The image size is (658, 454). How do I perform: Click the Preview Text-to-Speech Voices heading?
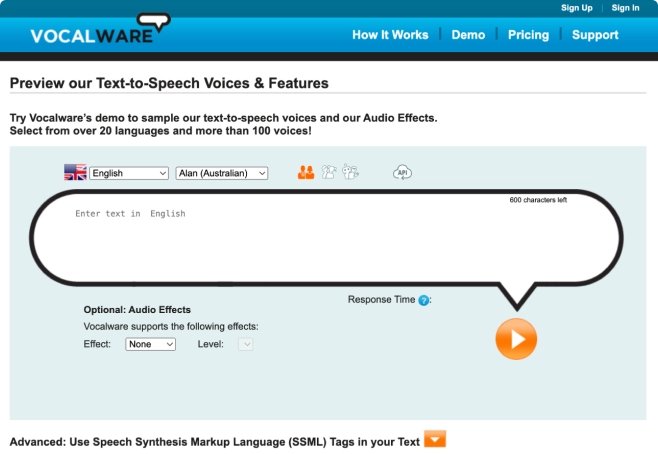169,83
